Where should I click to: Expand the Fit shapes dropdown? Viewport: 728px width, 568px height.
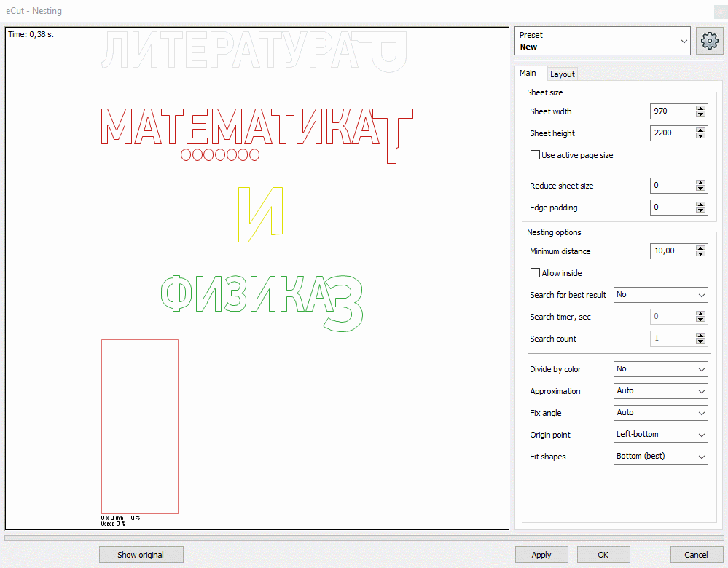tap(660, 457)
